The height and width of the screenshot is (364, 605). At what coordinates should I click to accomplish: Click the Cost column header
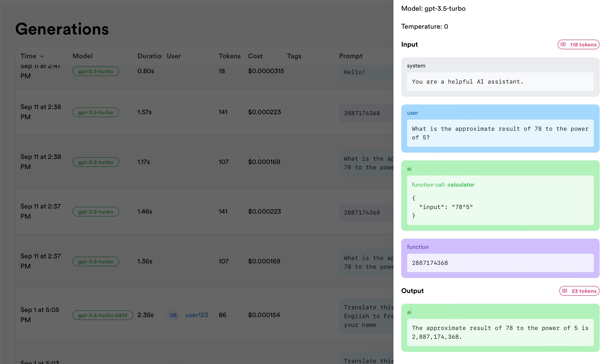pos(255,56)
